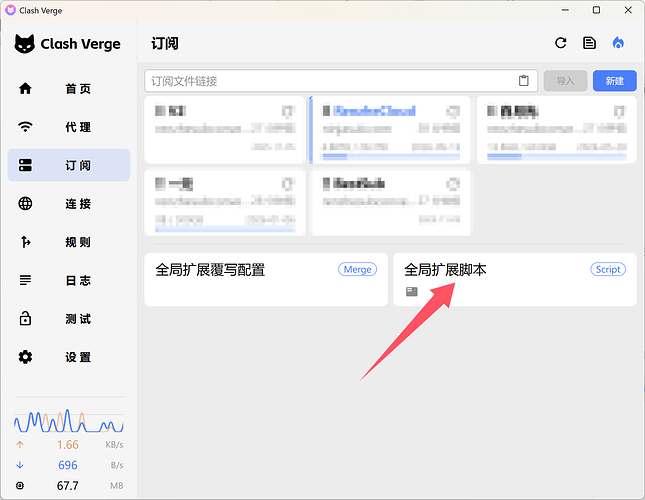Open the 设置 settings page
The height and width of the screenshot is (500, 645).
[x=69, y=357]
